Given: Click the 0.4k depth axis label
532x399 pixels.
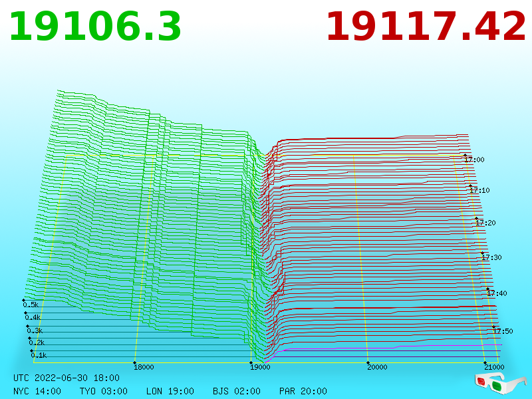Looking at the screenshot, I should 33,318.
